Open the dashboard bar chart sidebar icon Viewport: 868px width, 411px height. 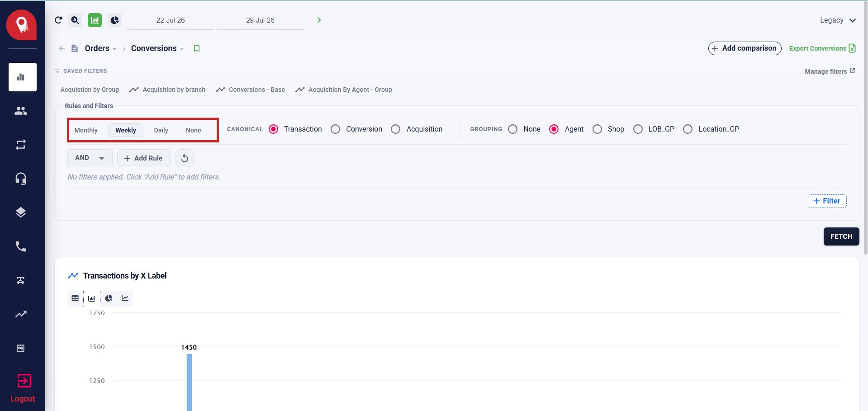point(23,77)
